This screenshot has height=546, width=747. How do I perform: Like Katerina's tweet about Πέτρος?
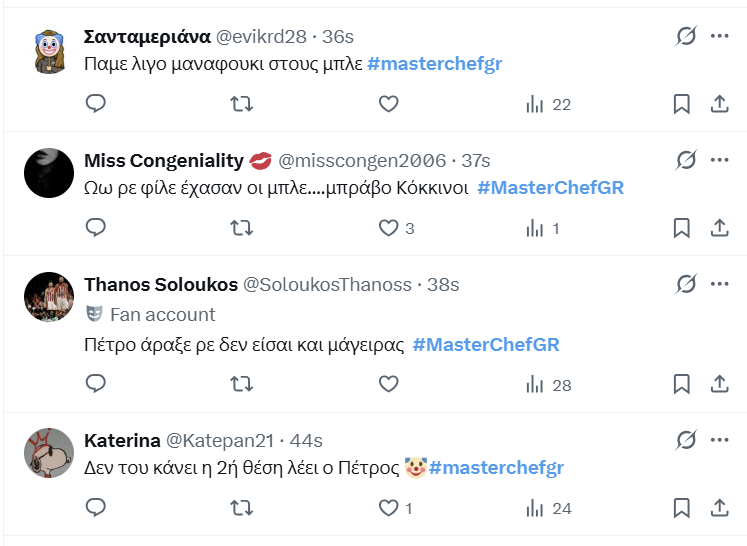[x=388, y=508]
